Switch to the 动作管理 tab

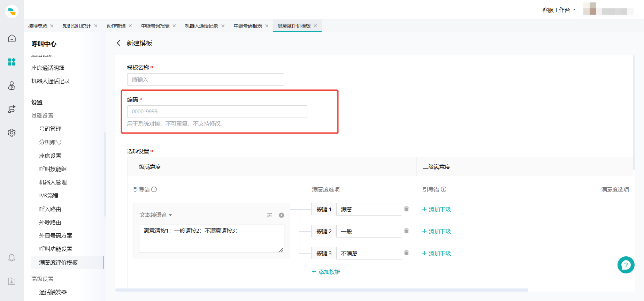(x=116, y=26)
